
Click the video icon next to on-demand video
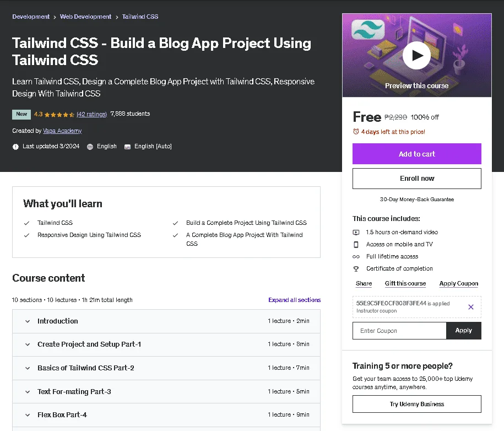356,232
